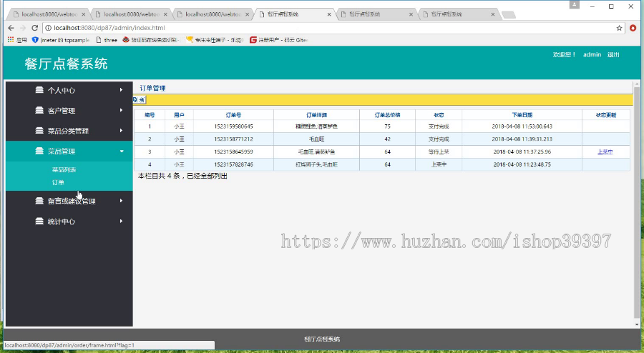This screenshot has width=644, height=353.
Task: Click the red extension icon beside the address bar
Action: (633, 28)
